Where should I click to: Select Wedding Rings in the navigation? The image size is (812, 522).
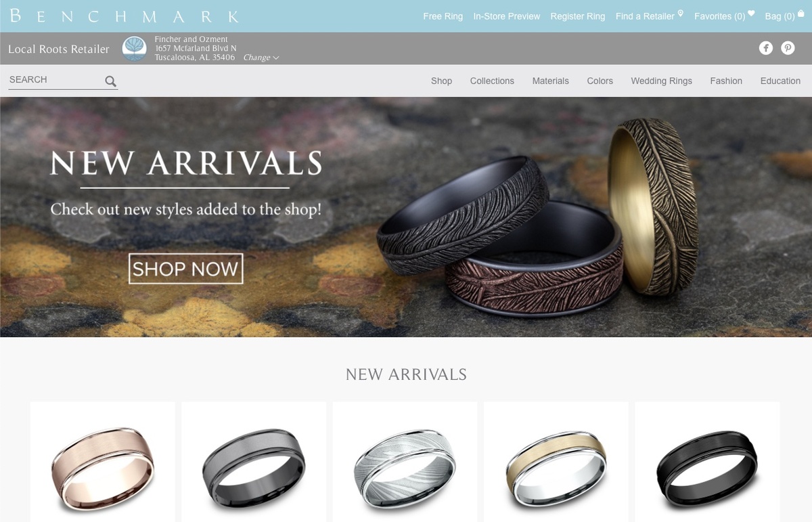[x=661, y=81]
